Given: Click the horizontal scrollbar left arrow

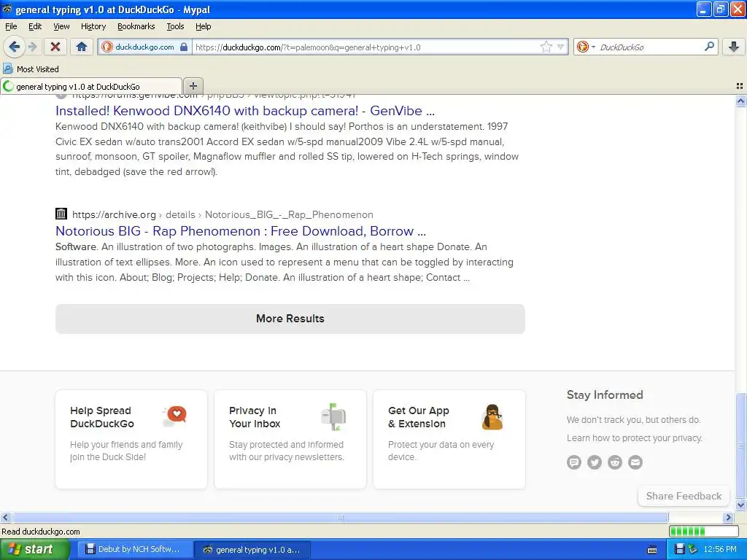Looking at the screenshot, I should [x=5, y=517].
